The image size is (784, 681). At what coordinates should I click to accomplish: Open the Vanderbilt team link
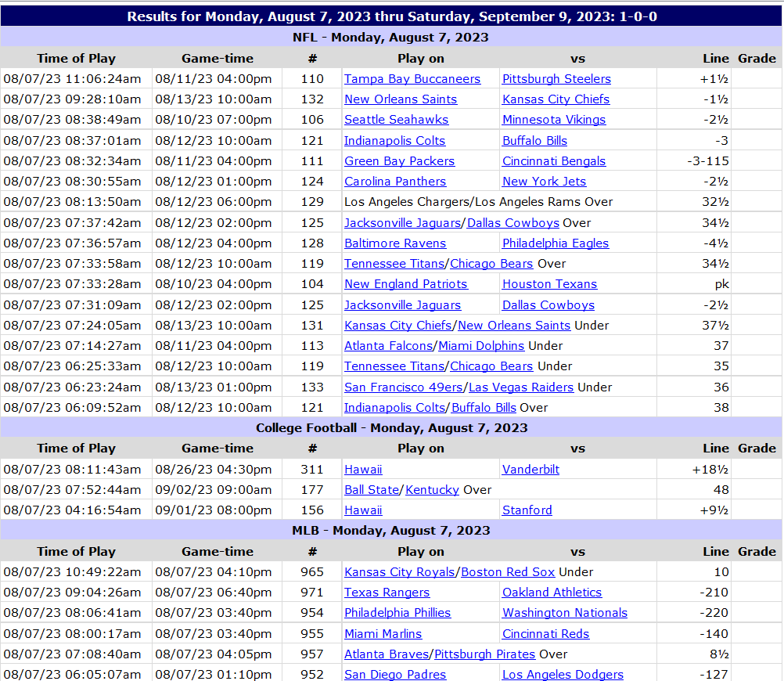531,470
